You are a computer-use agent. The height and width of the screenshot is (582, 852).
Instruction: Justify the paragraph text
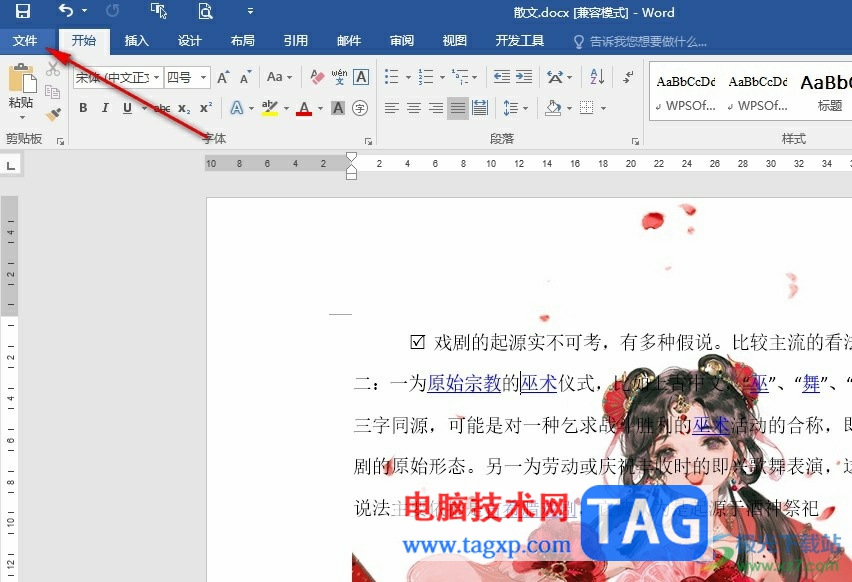tap(458, 108)
